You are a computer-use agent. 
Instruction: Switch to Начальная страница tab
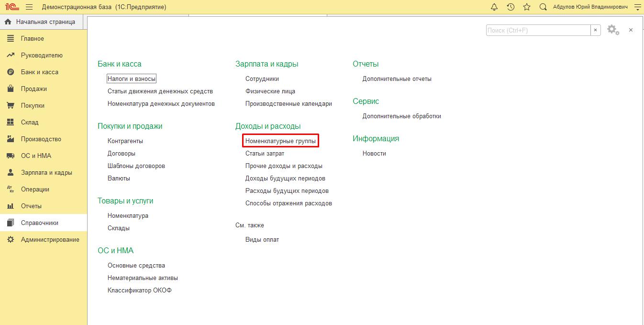(x=42, y=22)
